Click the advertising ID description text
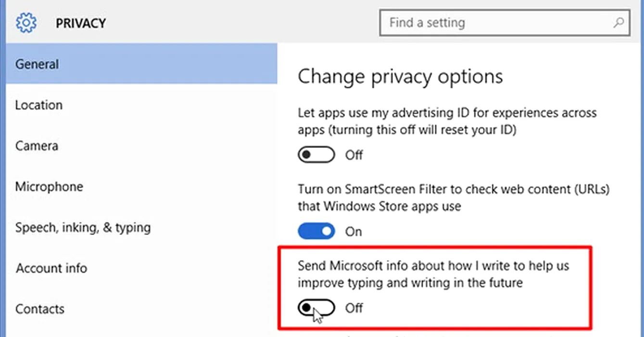This screenshot has width=644, height=337. (x=447, y=121)
